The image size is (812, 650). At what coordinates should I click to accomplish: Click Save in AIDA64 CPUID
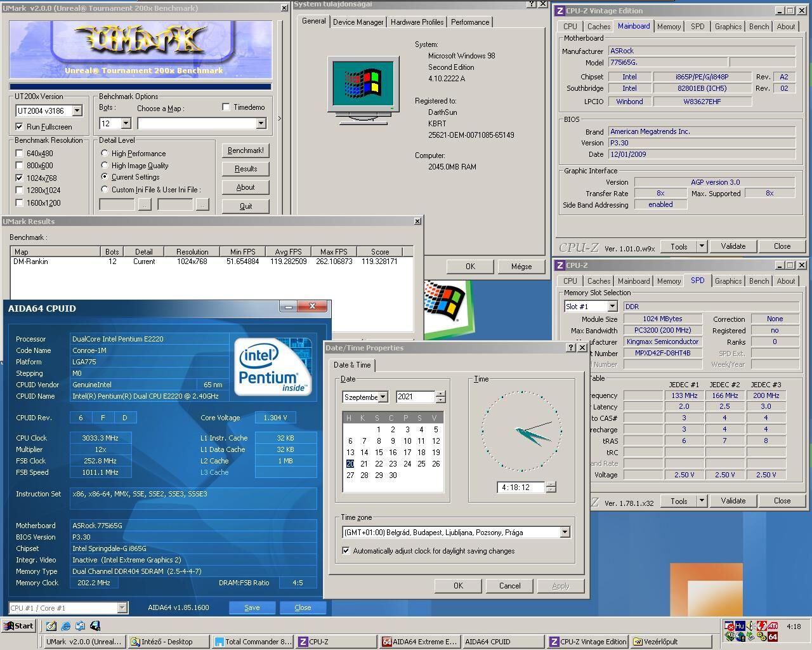[252, 607]
